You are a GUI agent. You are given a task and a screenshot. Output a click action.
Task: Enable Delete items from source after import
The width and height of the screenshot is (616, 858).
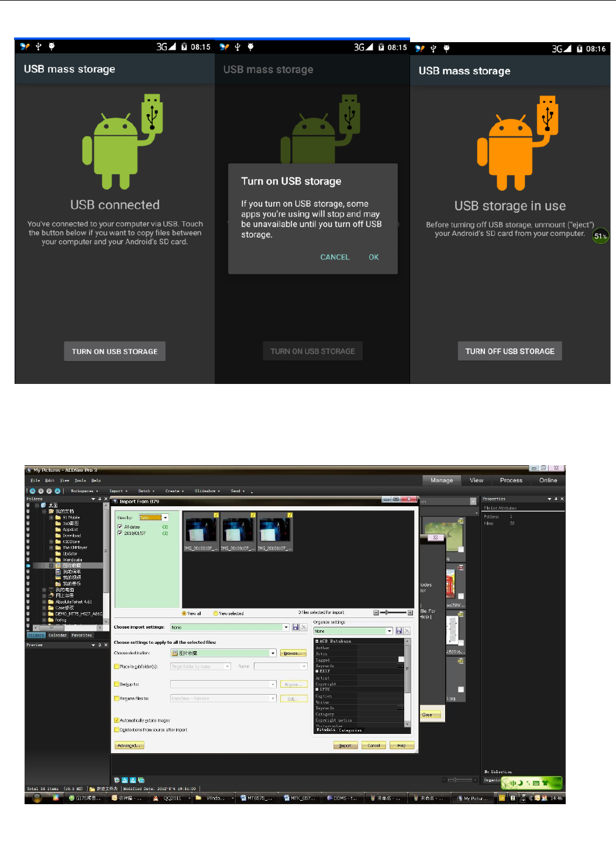(x=116, y=730)
